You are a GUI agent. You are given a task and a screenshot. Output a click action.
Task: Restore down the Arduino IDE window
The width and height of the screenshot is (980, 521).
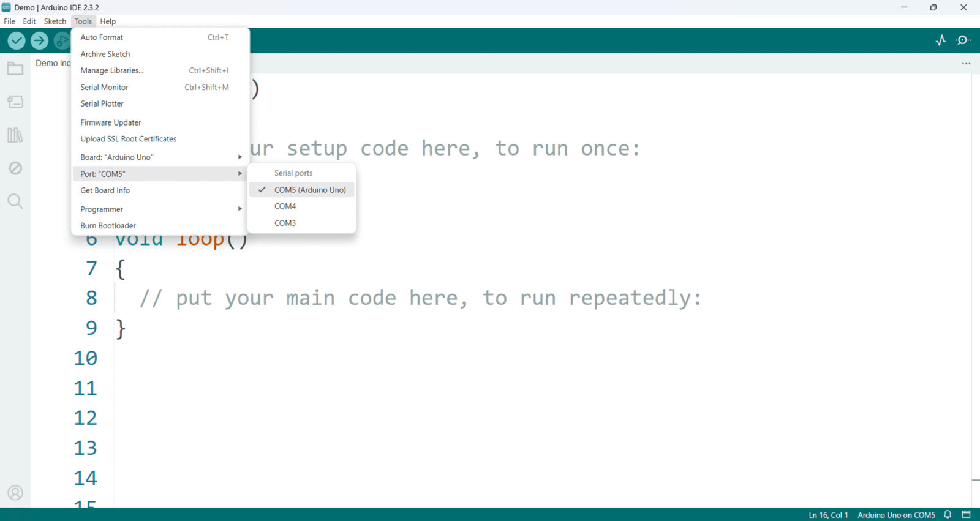click(x=933, y=7)
